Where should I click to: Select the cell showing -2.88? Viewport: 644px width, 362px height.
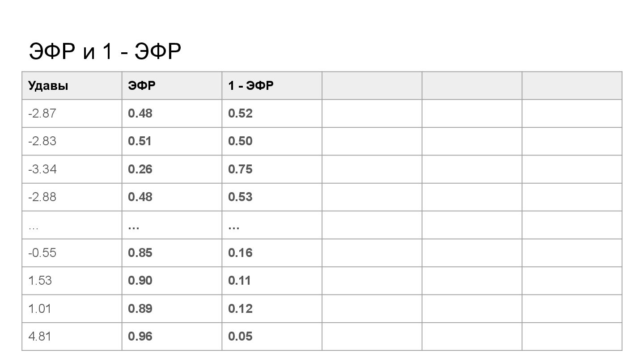pos(42,197)
